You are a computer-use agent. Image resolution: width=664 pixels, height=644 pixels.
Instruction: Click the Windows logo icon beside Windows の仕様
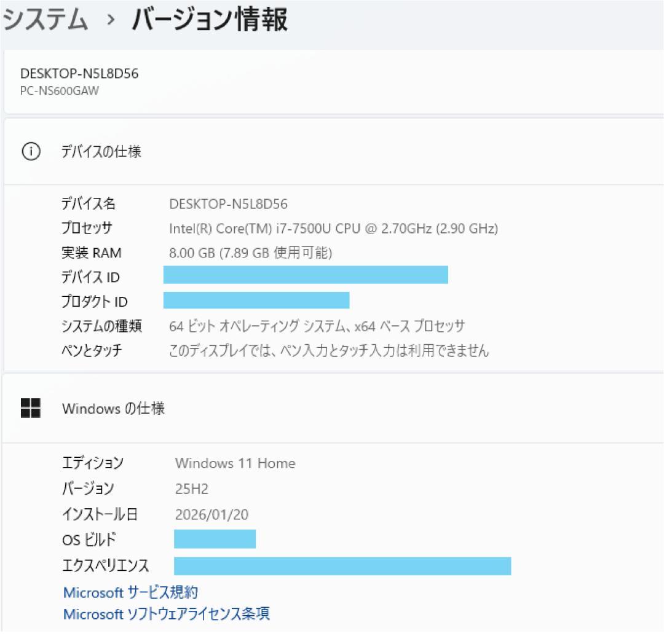click(30, 408)
